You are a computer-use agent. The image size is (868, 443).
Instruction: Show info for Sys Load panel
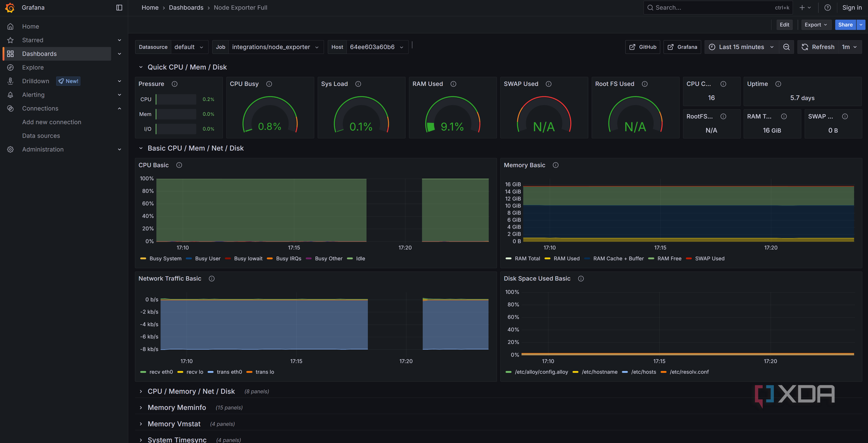pyautogui.click(x=358, y=84)
